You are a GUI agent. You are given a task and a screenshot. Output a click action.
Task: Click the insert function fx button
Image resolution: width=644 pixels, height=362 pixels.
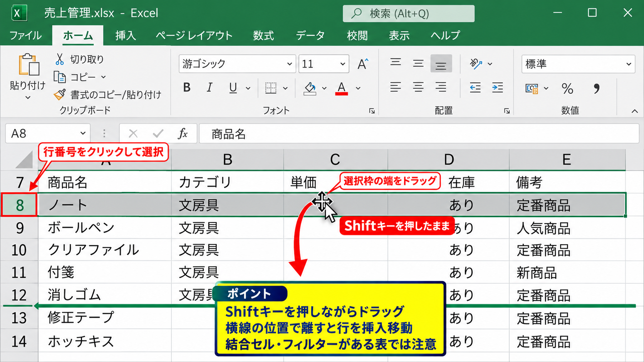coord(183,133)
